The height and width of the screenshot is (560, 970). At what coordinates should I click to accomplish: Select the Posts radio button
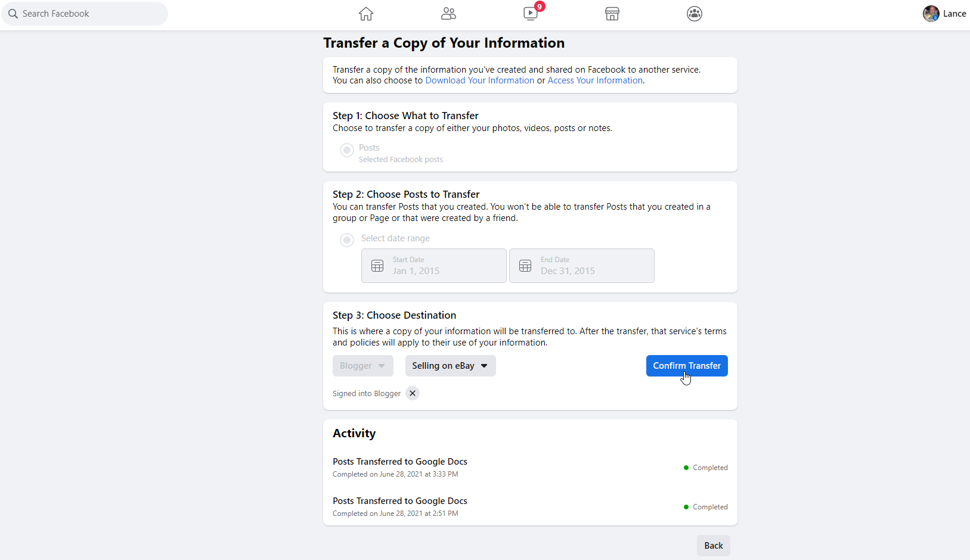coord(347,150)
